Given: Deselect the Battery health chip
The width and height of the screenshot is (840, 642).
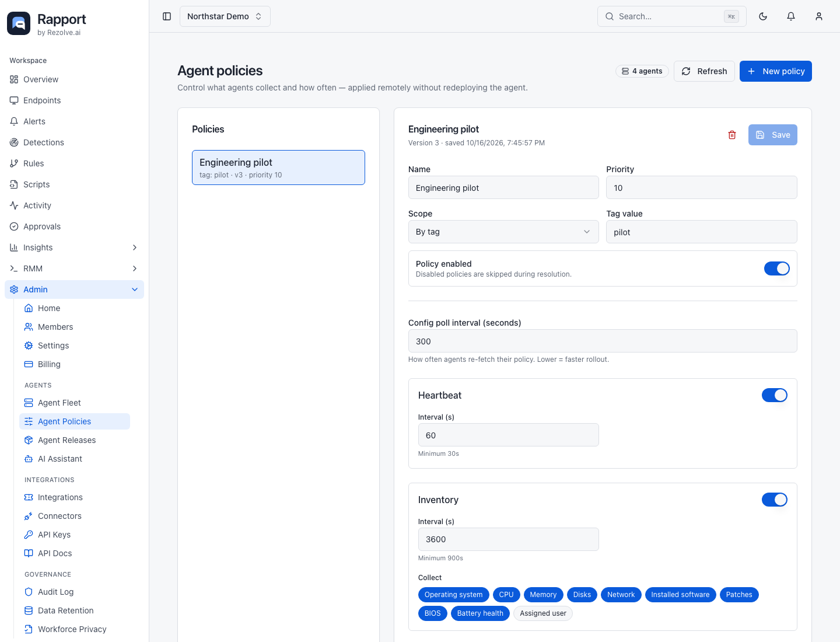Looking at the screenshot, I should pos(480,613).
